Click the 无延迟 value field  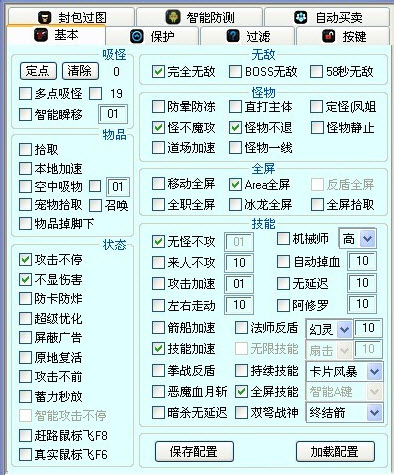click(362, 283)
